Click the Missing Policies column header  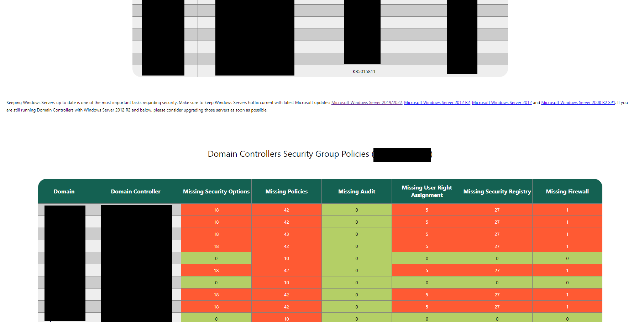287,191
